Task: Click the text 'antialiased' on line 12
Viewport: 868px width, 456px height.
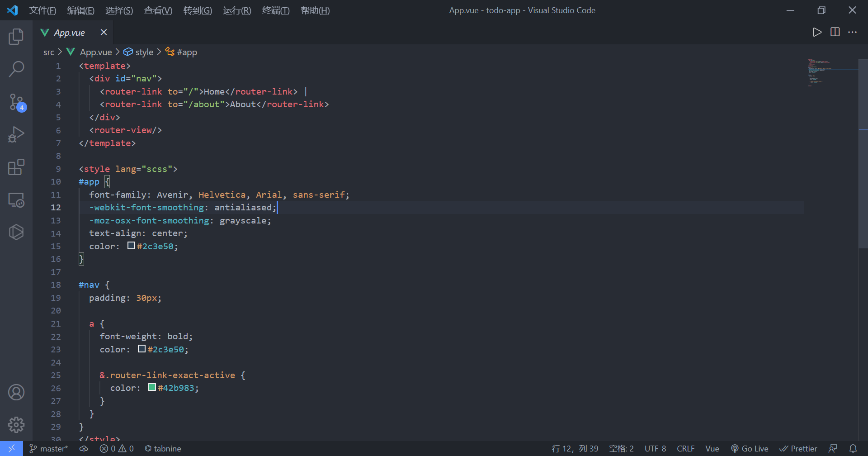Action: pyautogui.click(x=243, y=207)
